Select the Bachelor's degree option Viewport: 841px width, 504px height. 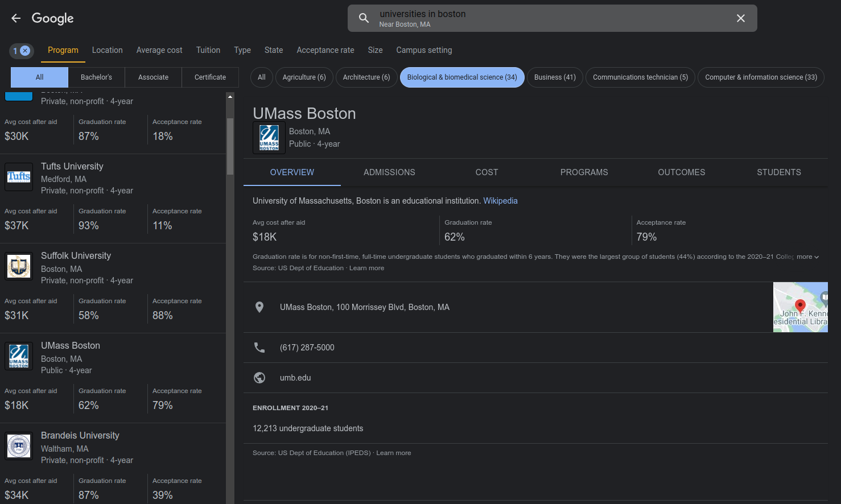point(97,77)
